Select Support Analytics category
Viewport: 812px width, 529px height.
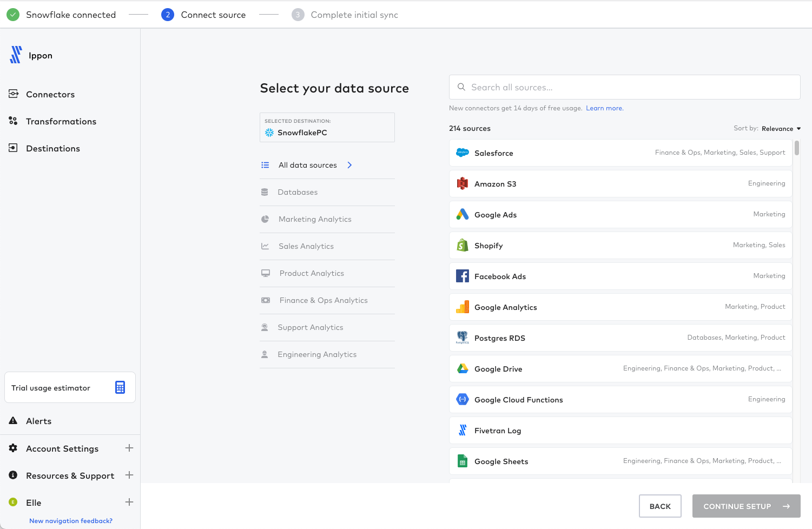coord(327,327)
